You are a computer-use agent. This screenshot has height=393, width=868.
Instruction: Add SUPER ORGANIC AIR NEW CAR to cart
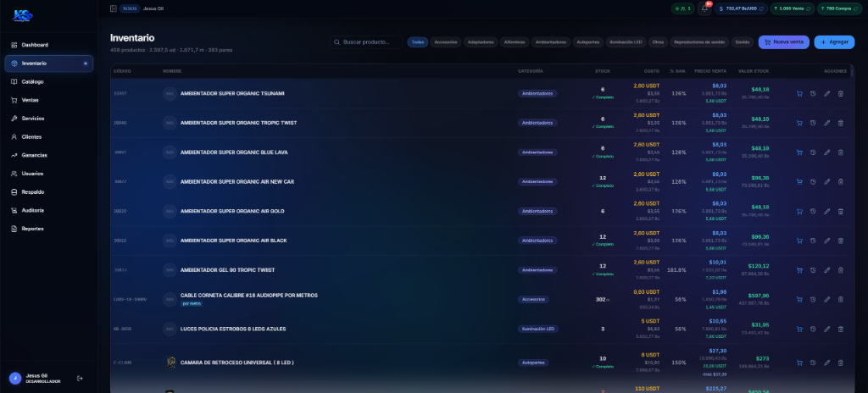click(799, 181)
